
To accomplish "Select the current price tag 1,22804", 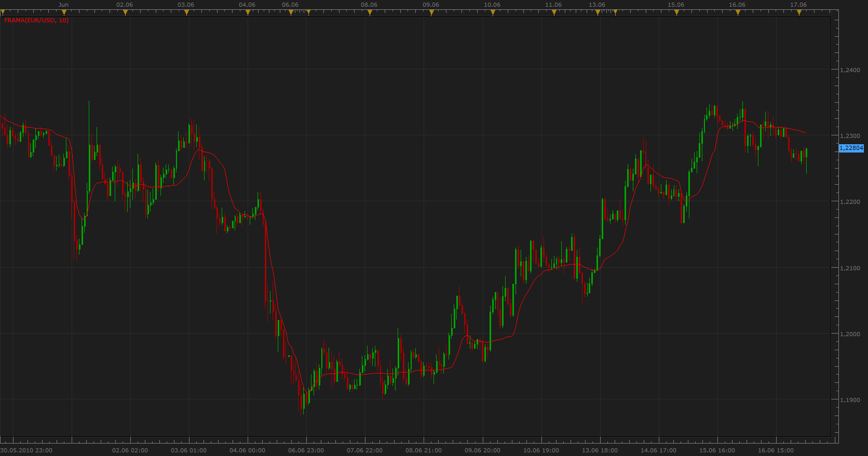I will pyautogui.click(x=851, y=148).
